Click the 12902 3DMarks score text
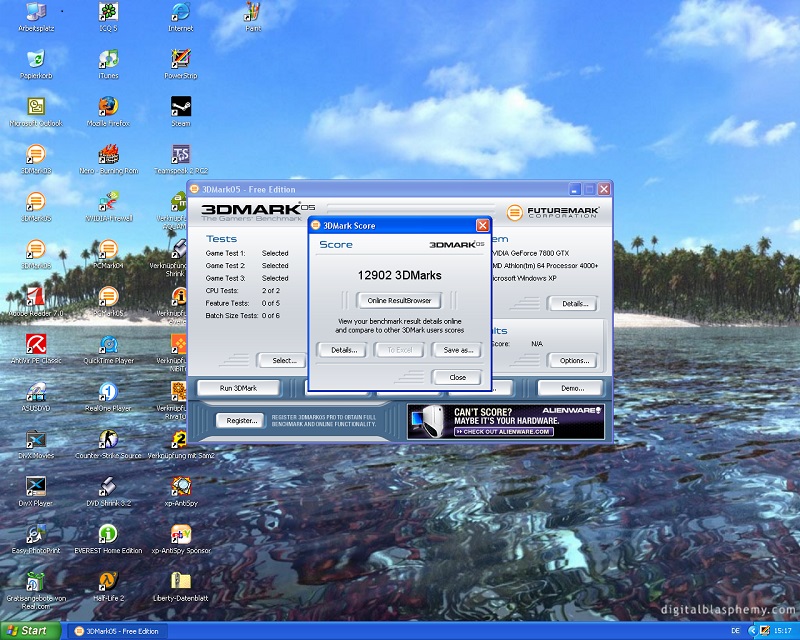 click(x=399, y=276)
